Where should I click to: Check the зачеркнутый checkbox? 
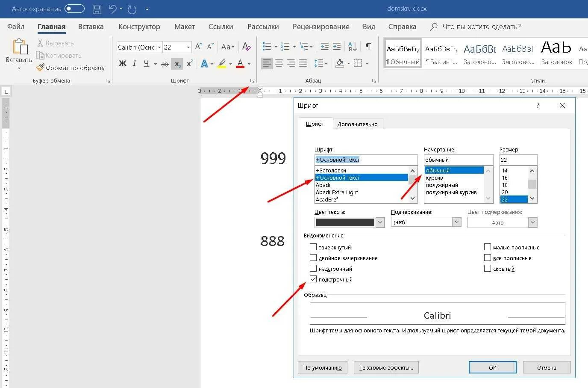click(313, 247)
